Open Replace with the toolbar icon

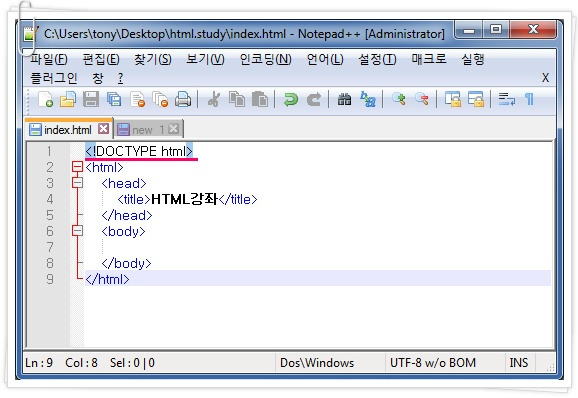(x=368, y=100)
